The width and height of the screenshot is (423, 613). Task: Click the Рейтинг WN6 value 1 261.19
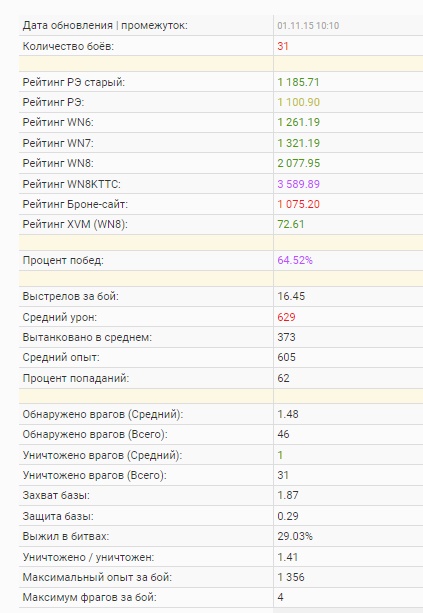pos(298,122)
